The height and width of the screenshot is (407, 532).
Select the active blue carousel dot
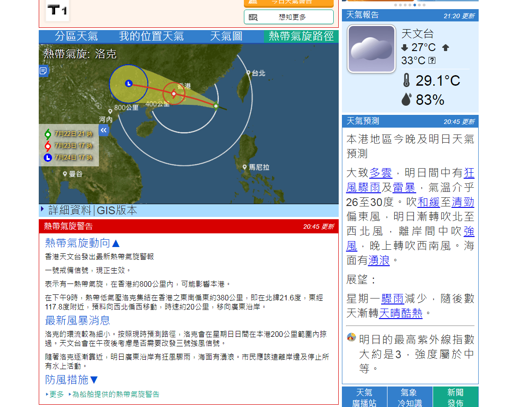pyautogui.click(x=414, y=5)
